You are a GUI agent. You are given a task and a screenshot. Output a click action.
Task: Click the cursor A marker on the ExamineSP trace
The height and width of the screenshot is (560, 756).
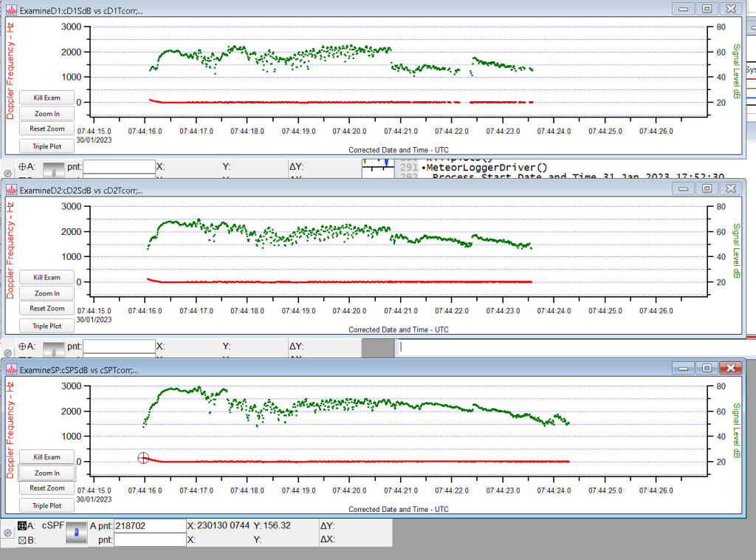[x=143, y=458]
